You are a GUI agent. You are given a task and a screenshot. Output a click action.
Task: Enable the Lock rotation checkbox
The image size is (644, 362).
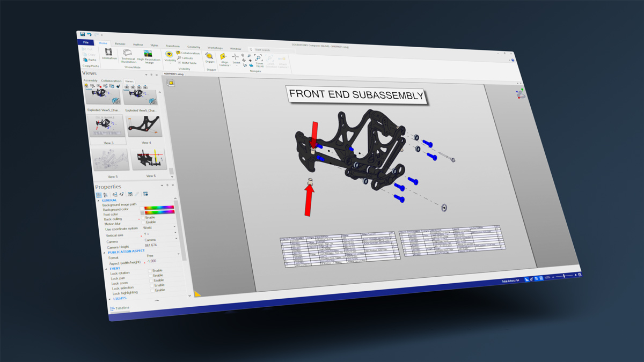150,270
